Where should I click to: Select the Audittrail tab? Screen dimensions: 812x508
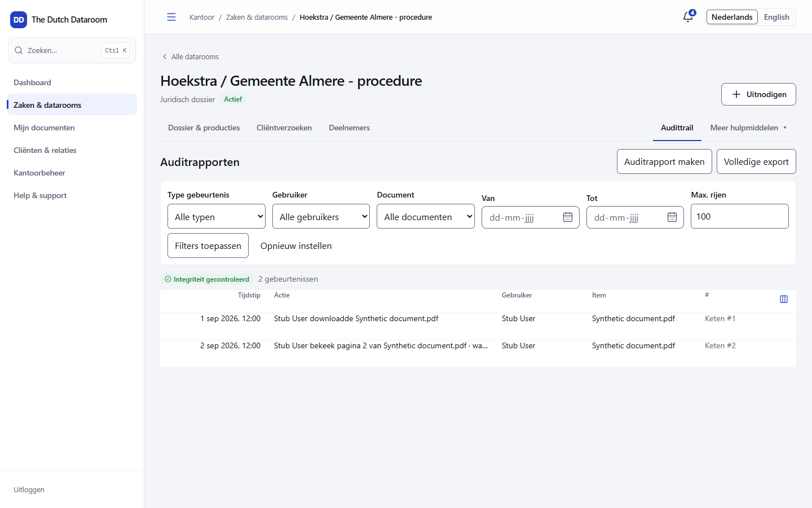(677, 128)
